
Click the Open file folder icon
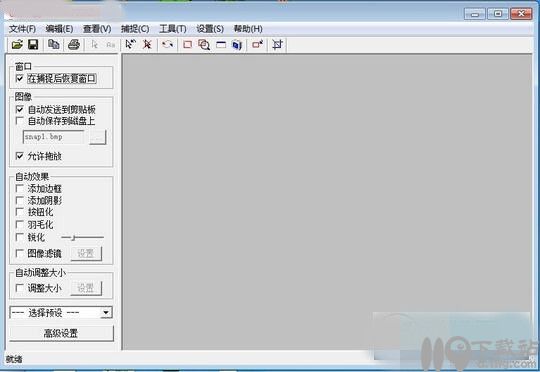click(x=17, y=44)
